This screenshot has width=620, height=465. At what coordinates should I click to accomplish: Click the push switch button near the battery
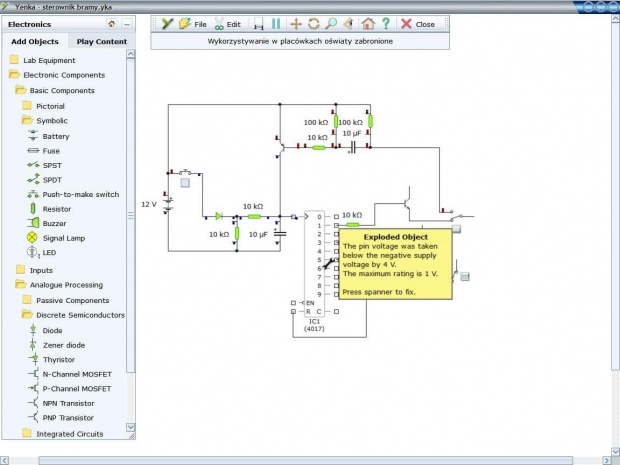pyautogui.click(x=185, y=183)
